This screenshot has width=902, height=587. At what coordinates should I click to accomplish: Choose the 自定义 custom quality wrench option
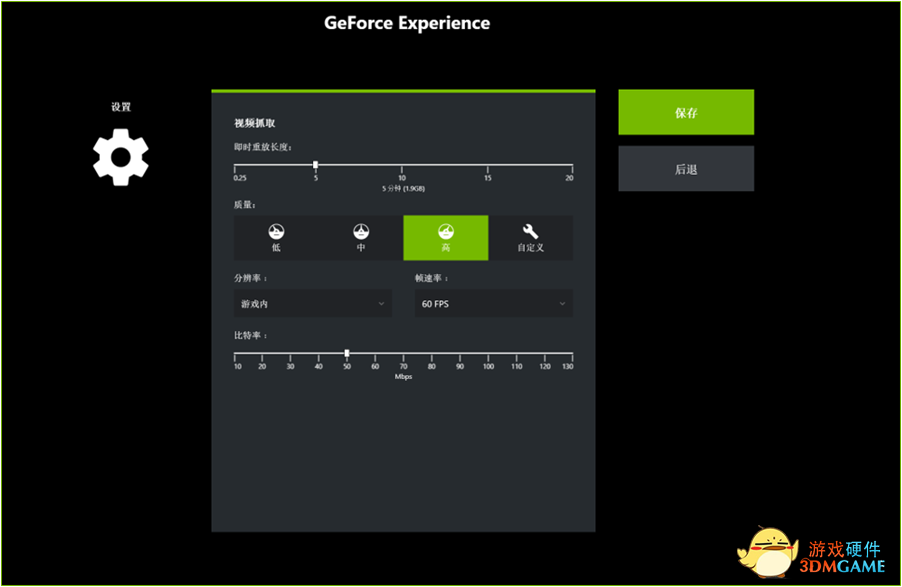(x=530, y=238)
